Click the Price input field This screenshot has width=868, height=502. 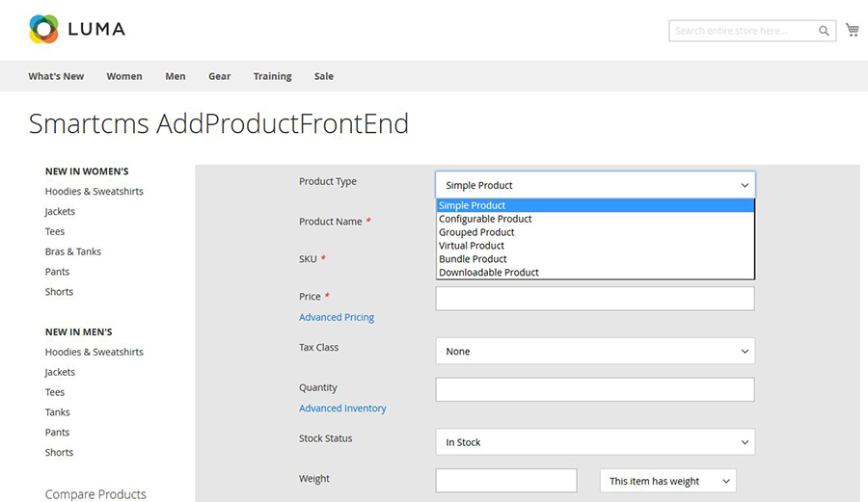[595, 299]
